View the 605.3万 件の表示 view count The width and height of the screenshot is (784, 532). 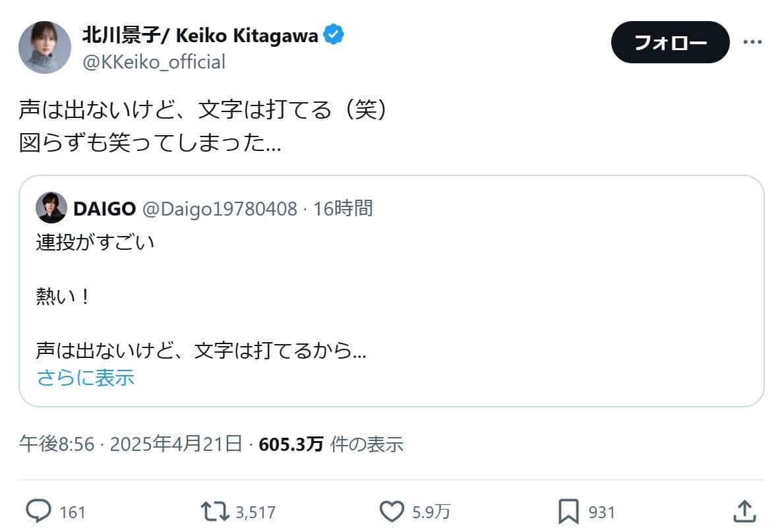click(331, 444)
